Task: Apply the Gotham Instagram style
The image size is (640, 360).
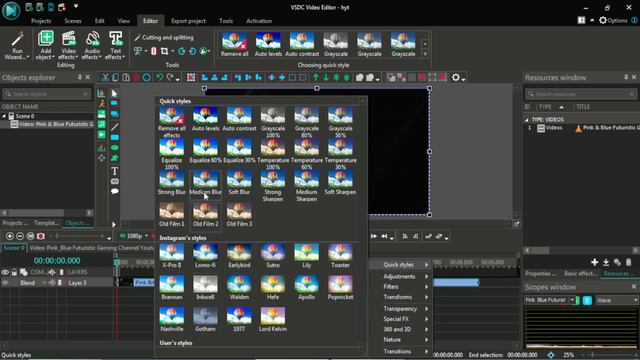Action: coord(205,320)
